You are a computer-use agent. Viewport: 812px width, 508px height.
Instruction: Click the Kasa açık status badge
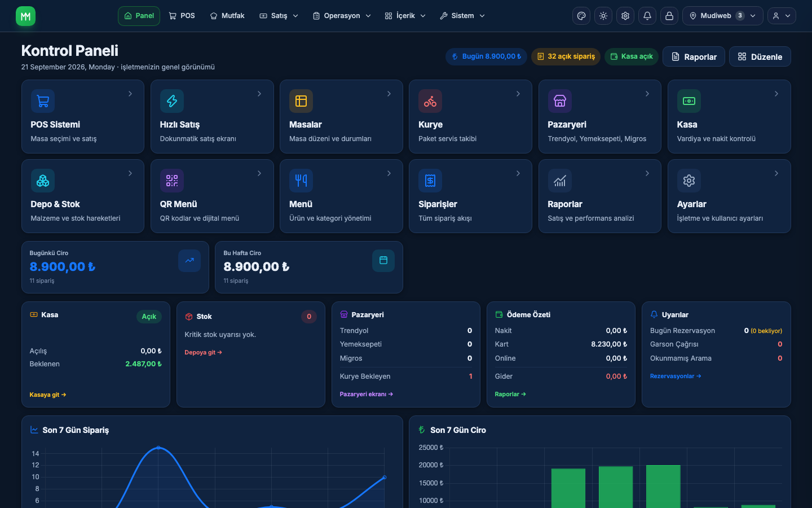click(x=632, y=56)
